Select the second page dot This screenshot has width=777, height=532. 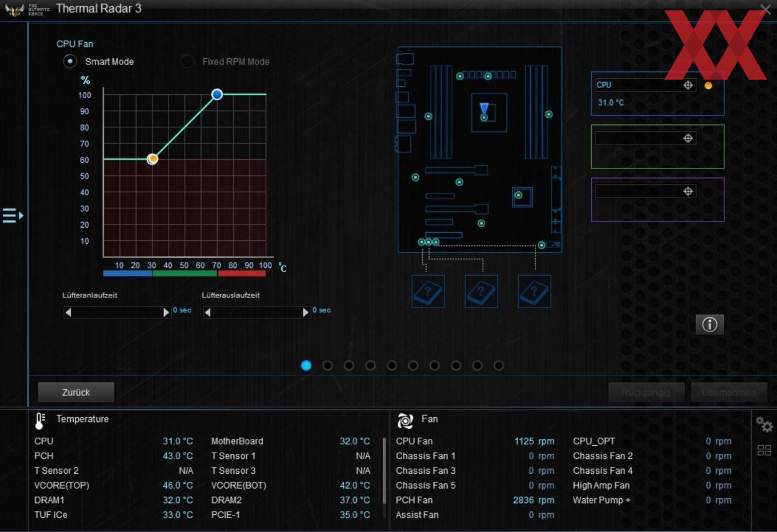[x=327, y=365]
